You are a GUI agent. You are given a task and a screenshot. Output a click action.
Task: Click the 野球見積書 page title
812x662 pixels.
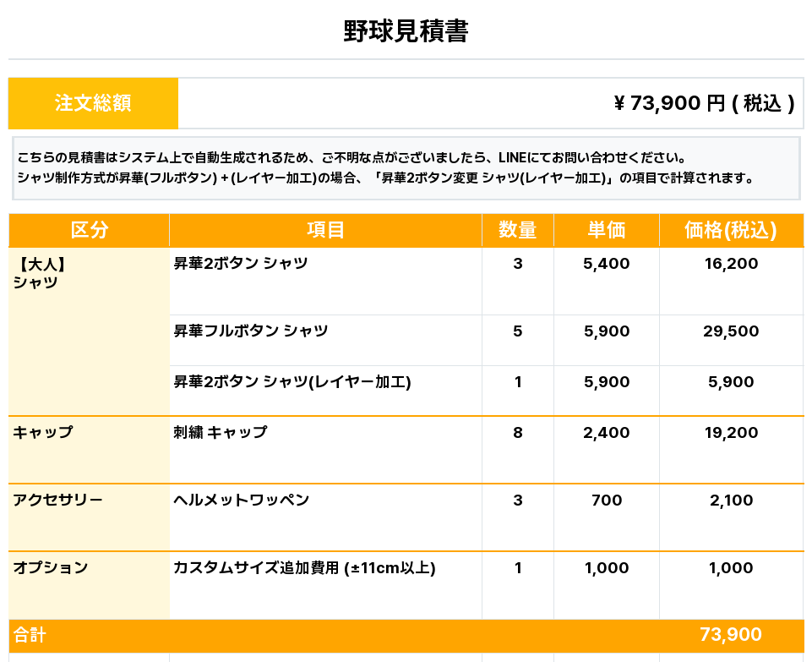pyautogui.click(x=406, y=32)
